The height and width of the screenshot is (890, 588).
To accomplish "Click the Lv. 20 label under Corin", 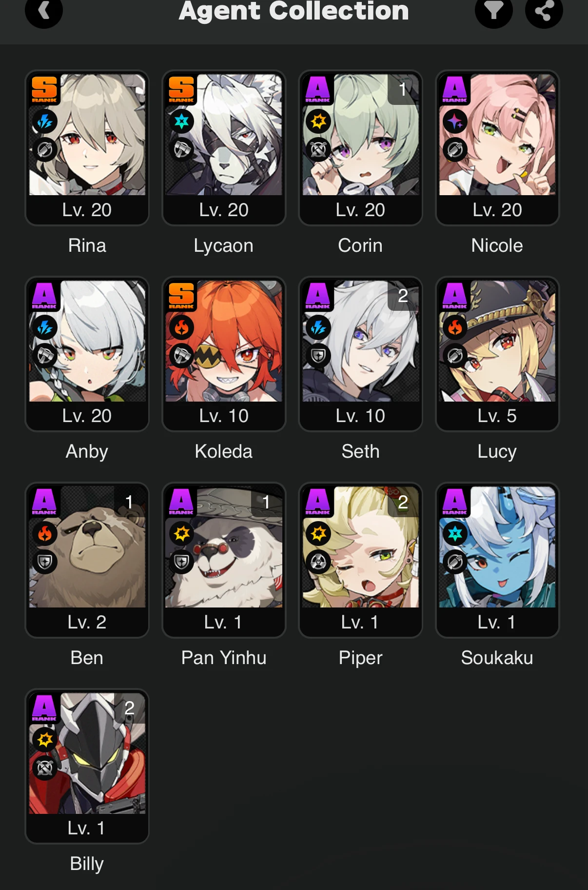I will (x=360, y=210).
